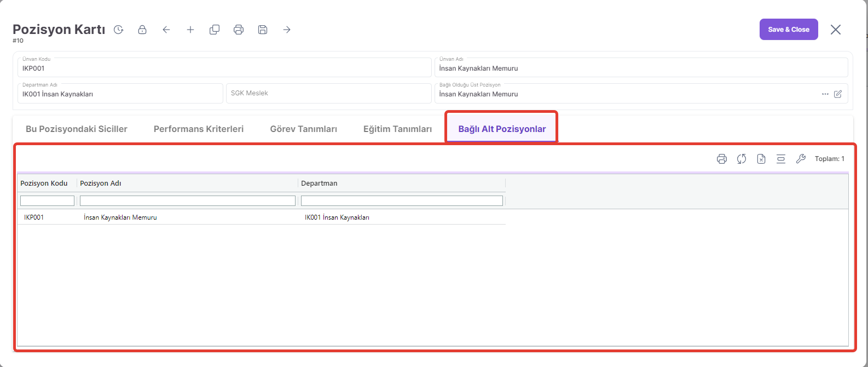Export the grid to Excel file
This screenshot has height=367, width=868.
[x=761, y=159]
